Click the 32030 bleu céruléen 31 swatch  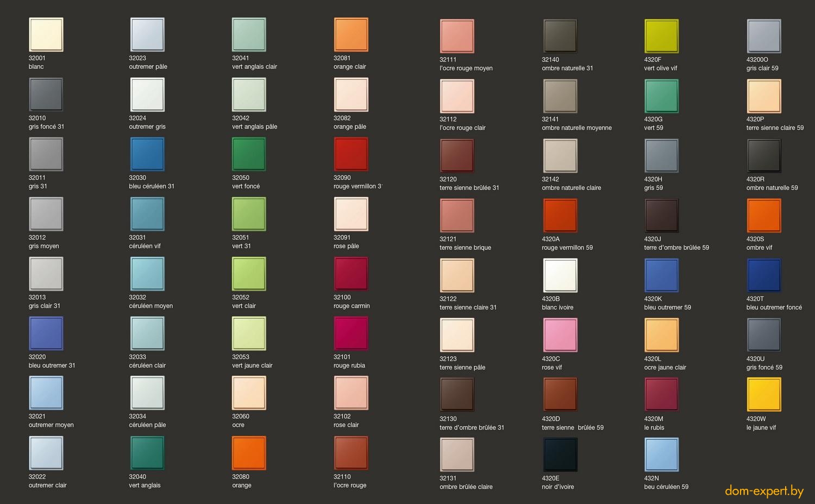pos(147,154)
